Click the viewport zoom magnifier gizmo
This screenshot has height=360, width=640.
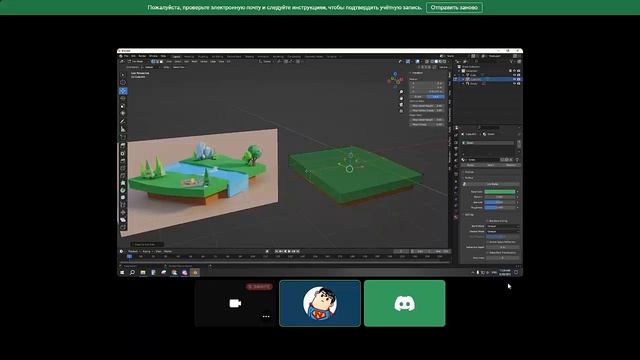click(401, 92)
